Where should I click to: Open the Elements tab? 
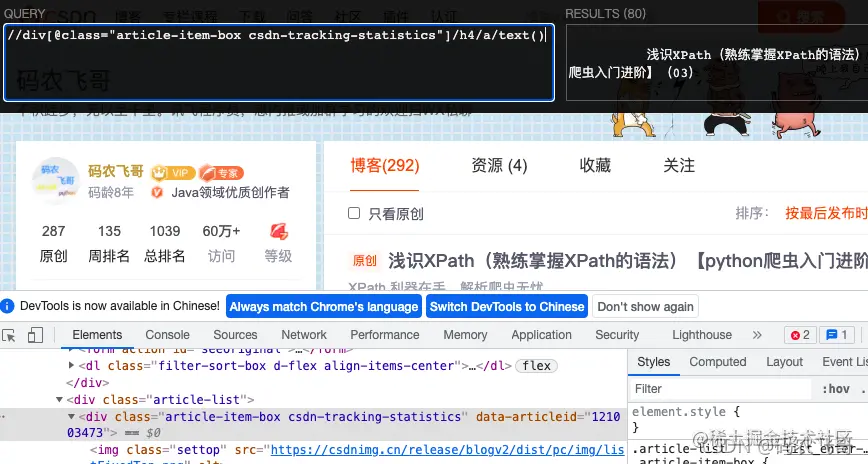(97, 335)
